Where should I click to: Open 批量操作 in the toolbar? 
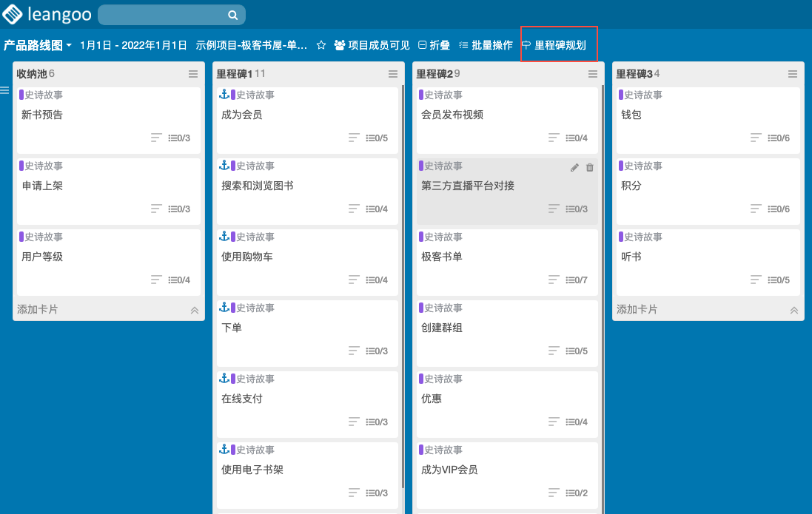click(x=486, y=45)
